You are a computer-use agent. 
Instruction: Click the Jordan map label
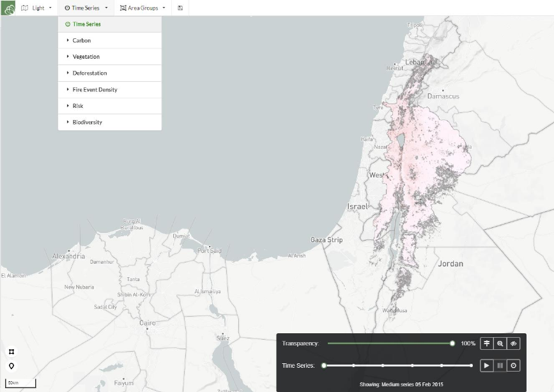(x=450, y=264)
